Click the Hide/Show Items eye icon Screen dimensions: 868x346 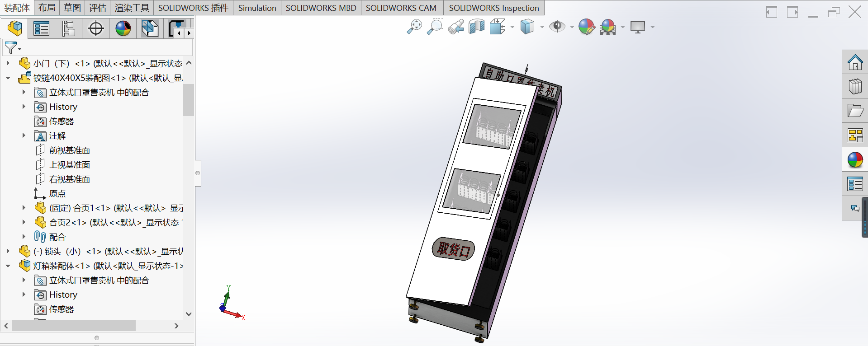557,27
